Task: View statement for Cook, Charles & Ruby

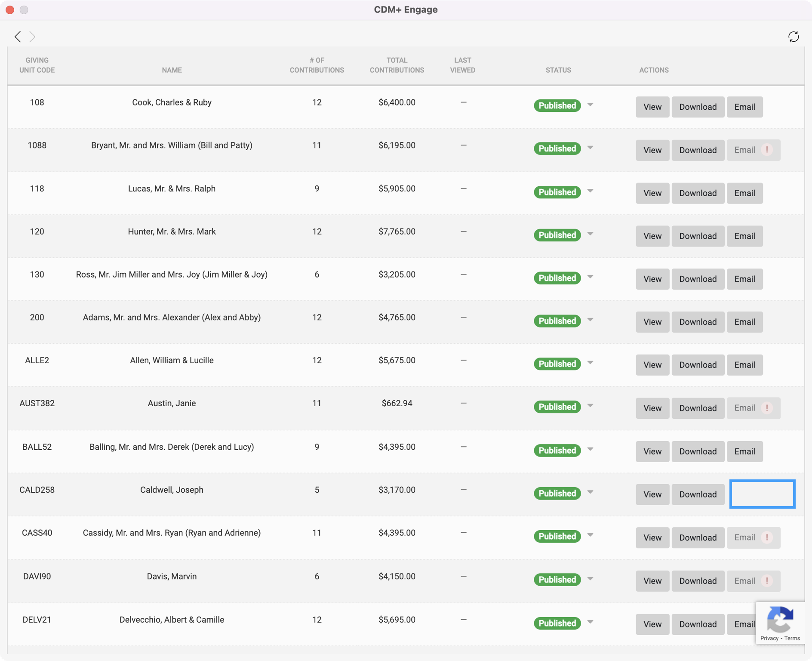Action: pyautogui.click(x=652, y=107)
